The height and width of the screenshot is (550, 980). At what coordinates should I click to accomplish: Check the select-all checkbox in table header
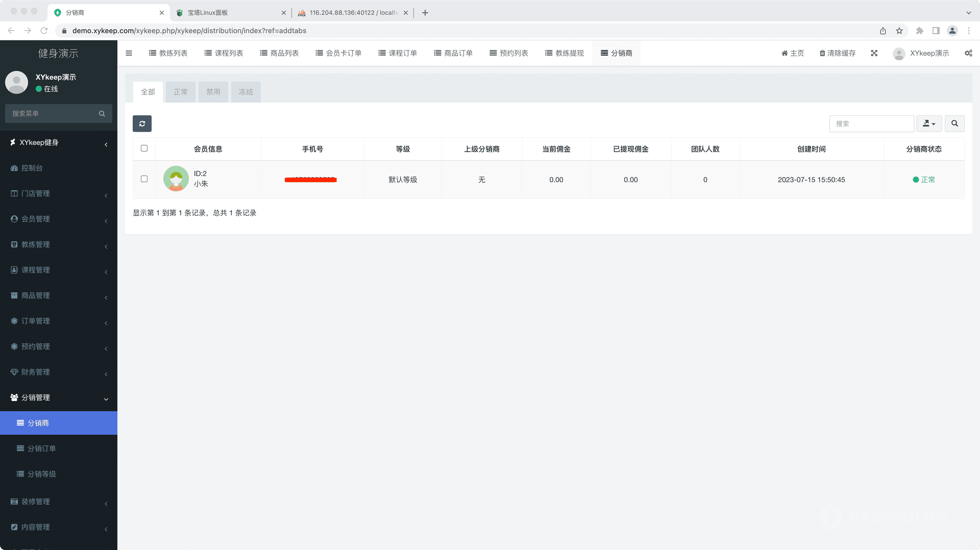click(x=144, y=148)
